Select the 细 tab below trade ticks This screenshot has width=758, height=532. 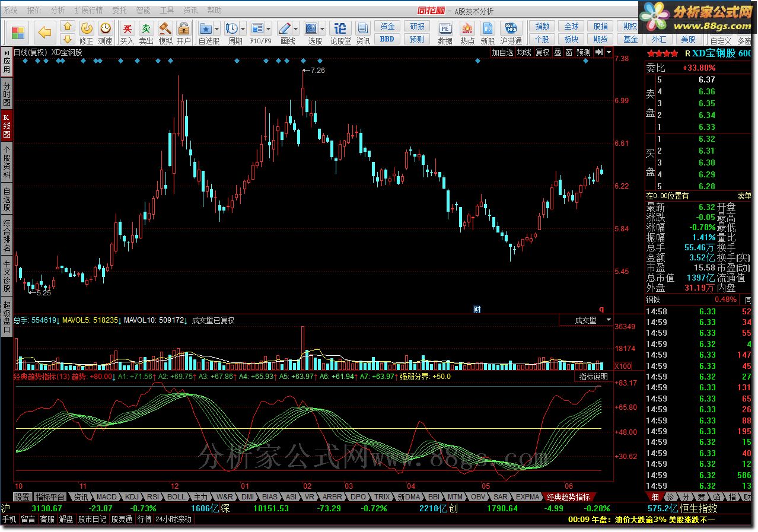pyautogui.click(x=655, y=497)
